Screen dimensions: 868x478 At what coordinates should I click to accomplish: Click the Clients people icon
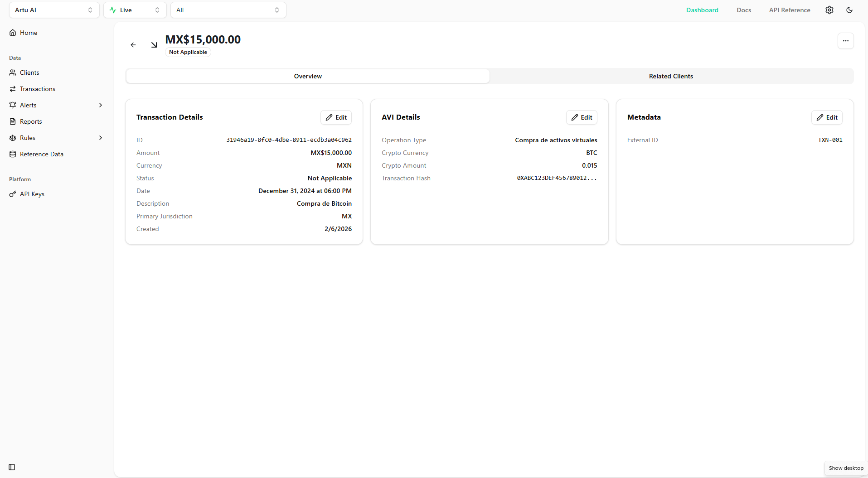[13, 72]
